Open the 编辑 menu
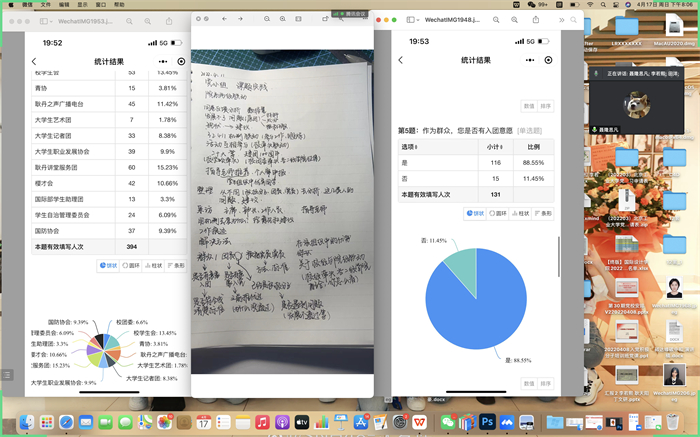Image resolution: width=700 pixels, height=437 pixels. (64, 4)
